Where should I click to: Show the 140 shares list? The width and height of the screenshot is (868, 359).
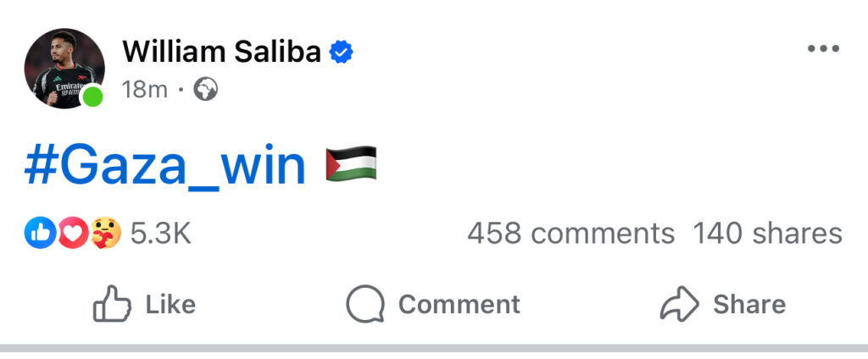[x=767, y=234]
